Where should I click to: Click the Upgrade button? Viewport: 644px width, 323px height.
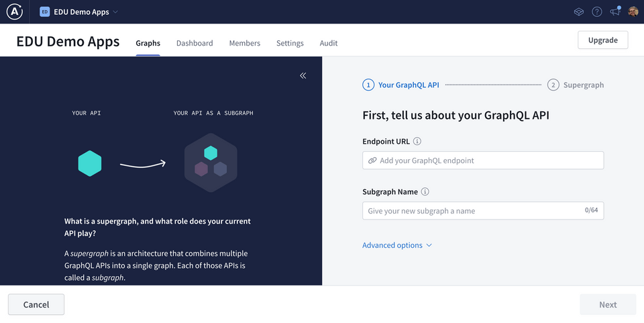tap(603, 40)
